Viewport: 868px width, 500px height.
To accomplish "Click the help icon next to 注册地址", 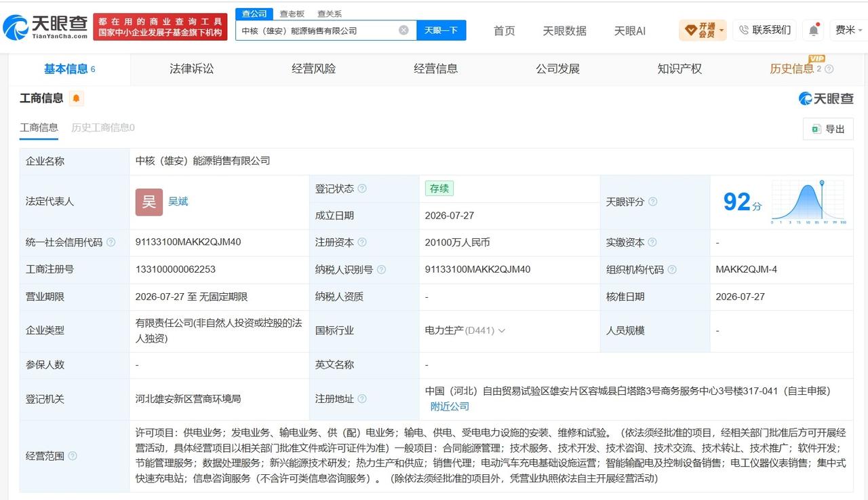I will pyautogui.click(x=362, y=399).
